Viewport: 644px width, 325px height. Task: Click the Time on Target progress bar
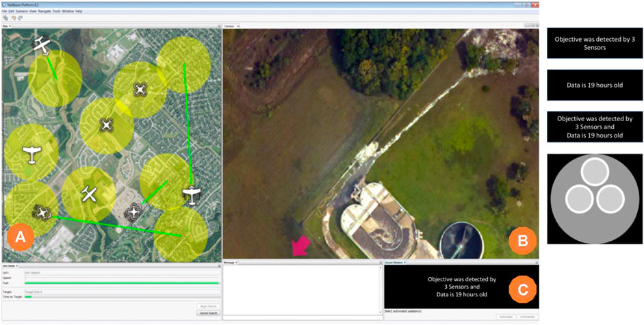123,297
